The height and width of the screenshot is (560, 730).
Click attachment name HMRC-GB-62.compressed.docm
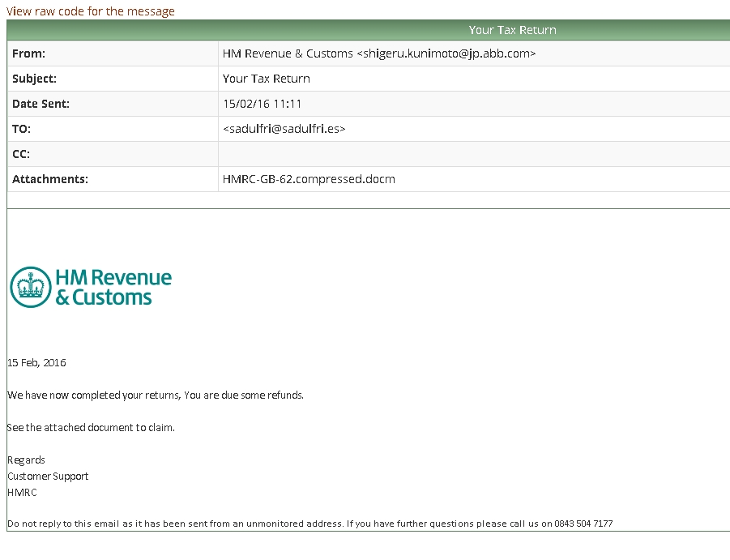pyautogui.click(x=309, y=179)
